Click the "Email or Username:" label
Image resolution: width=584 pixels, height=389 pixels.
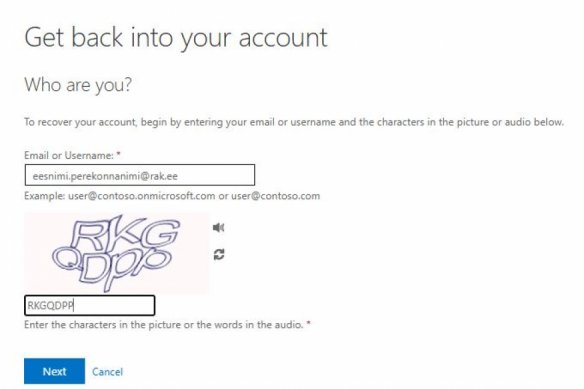(69, 155)
